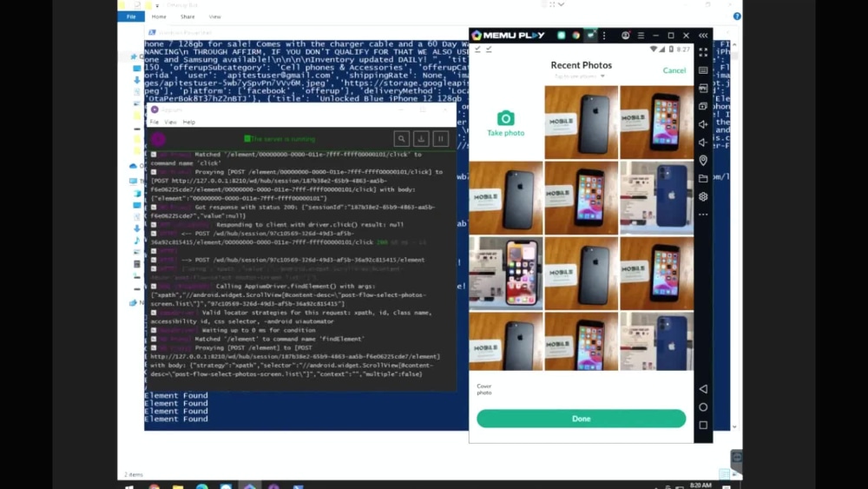Screen dimensions: 868x489
Task: Click MEmu volume down icon
Action: (x=703, y=142)
